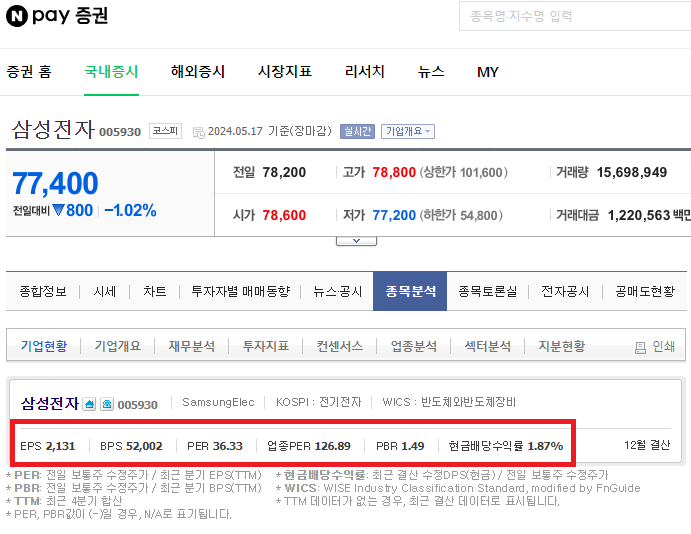Click the EPS 2,131 value
This screenshot has height=534, width=691.
tap(60, 446)
